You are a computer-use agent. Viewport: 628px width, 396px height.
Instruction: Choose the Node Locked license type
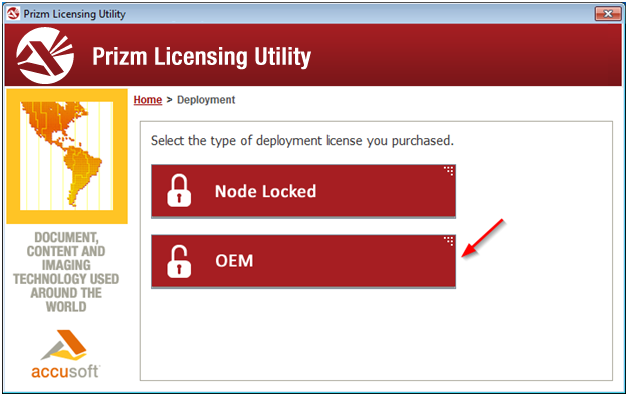(303, 191)
